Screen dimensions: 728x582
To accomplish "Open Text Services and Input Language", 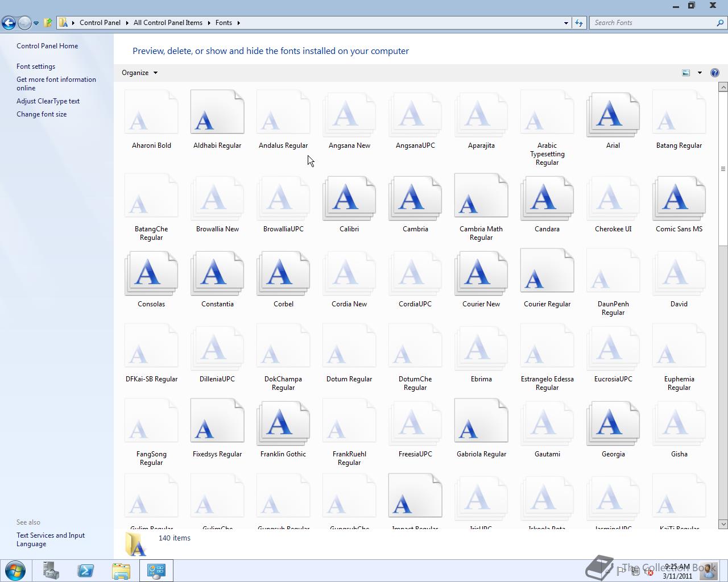I will [x=51, y=539].
